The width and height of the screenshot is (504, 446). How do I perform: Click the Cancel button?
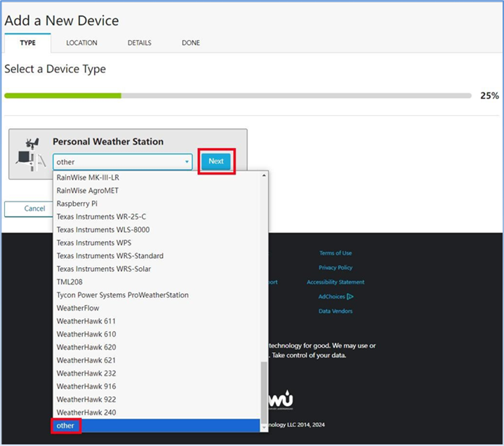pyautogui.click(x=29, y=209)
